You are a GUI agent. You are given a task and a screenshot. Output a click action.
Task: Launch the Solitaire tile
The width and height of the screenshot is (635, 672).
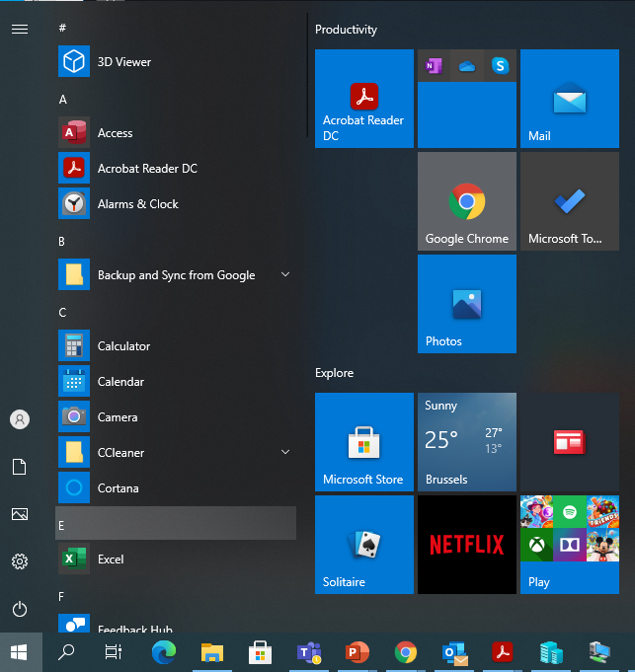[x=364, y=545]
